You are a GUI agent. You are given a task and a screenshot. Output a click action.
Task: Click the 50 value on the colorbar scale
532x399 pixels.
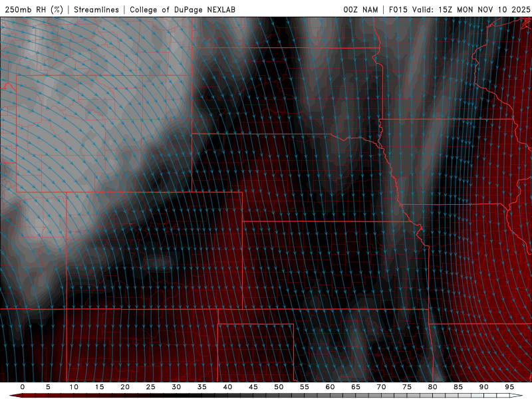pos(279,387)
